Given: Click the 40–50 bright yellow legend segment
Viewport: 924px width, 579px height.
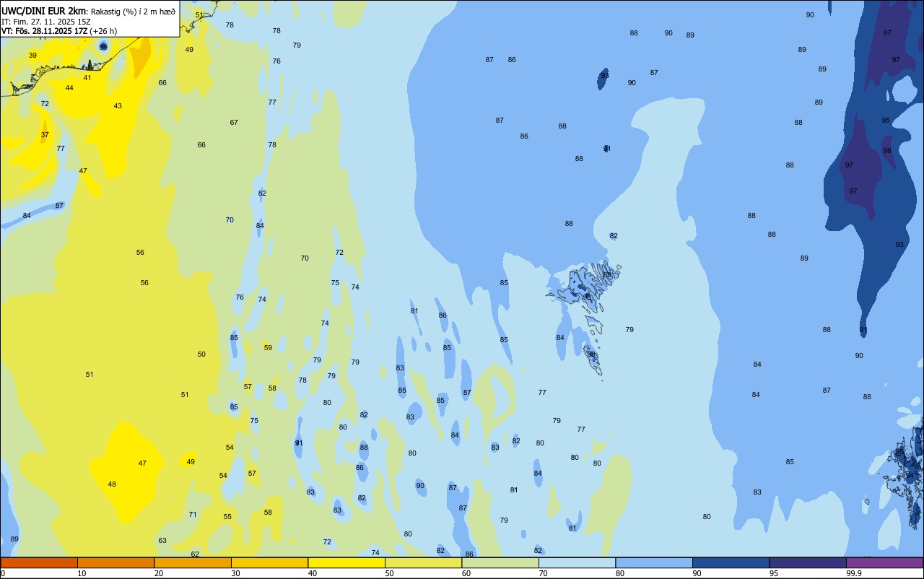Looking at the screenshot, I should [x=346, y=562].
